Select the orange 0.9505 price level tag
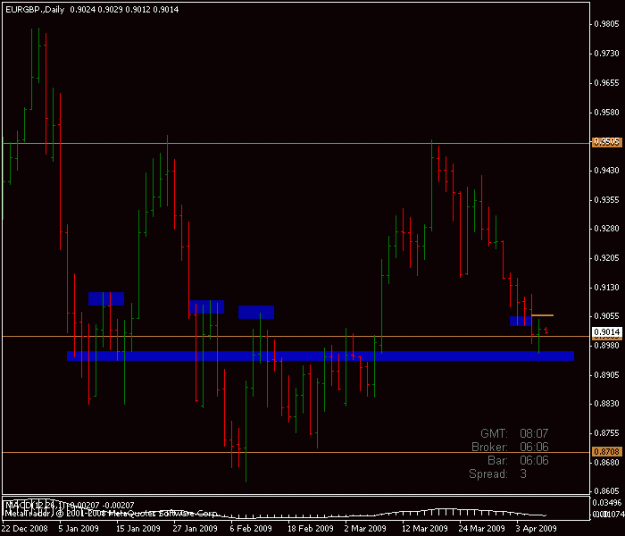The image size is (625, 536). pos(607,142)
